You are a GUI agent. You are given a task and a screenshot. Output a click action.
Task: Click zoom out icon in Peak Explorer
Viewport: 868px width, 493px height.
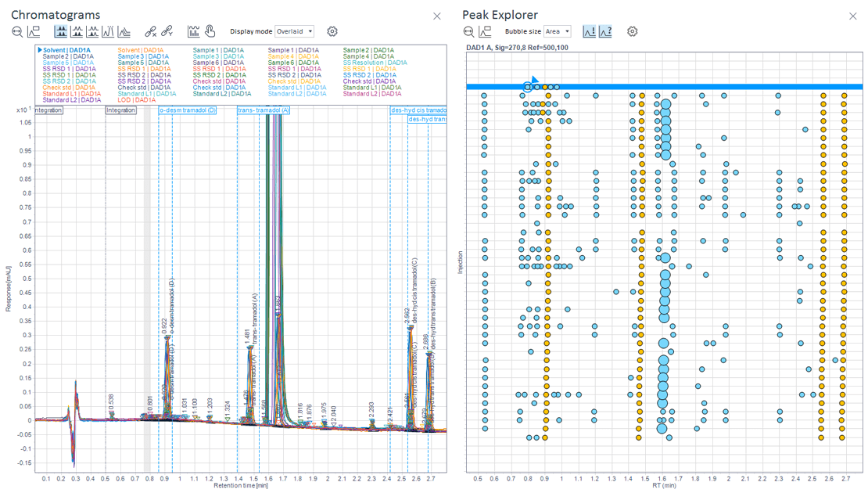[x=468, y=32]
